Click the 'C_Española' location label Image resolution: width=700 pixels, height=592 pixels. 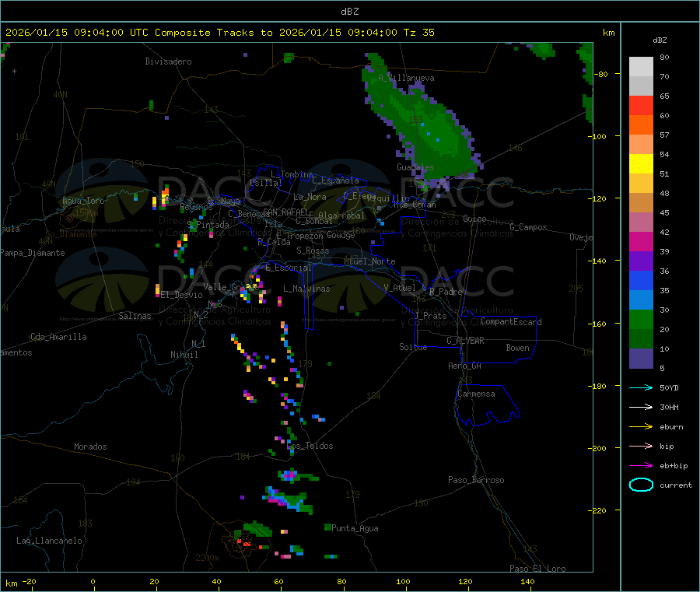tap(336, 180)
